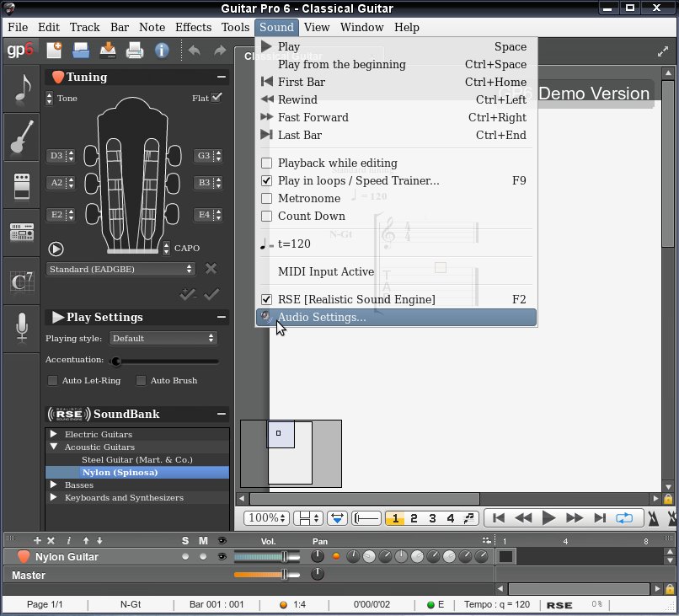Click the new document icon
The width and height of the screenshot is (679, 616).
point(54,51)
